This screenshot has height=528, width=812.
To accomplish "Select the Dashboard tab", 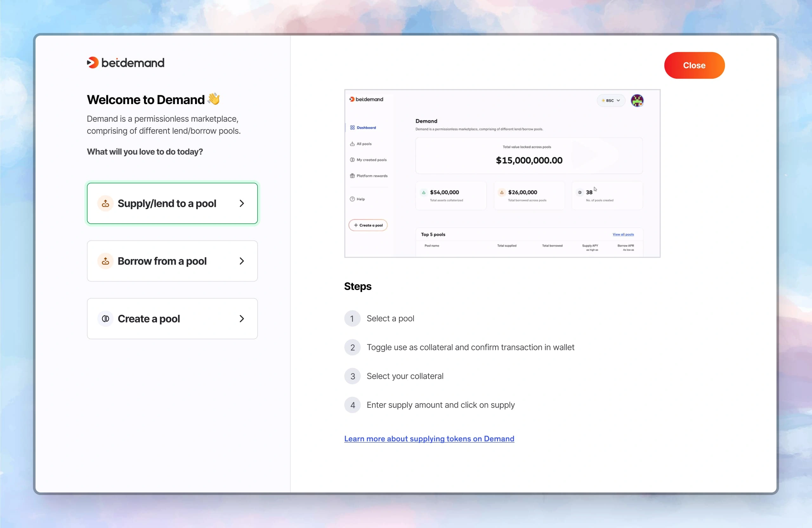I will [365, 127].
